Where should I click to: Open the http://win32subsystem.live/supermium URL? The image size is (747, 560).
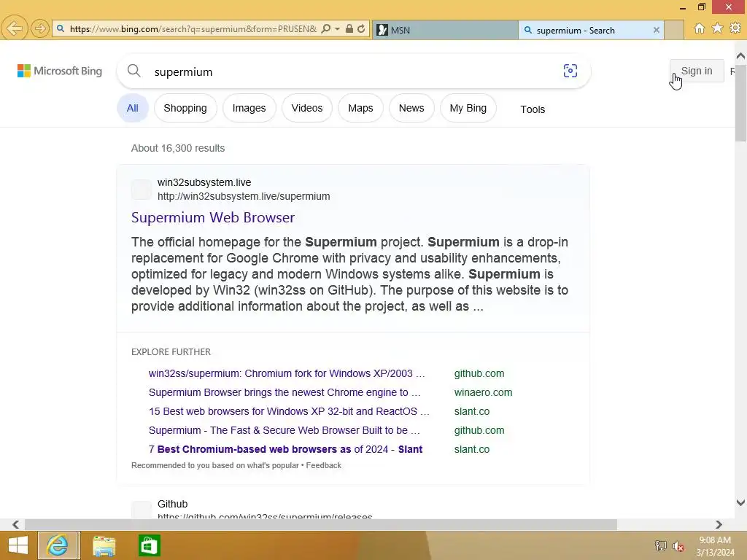tap(244, 196)
